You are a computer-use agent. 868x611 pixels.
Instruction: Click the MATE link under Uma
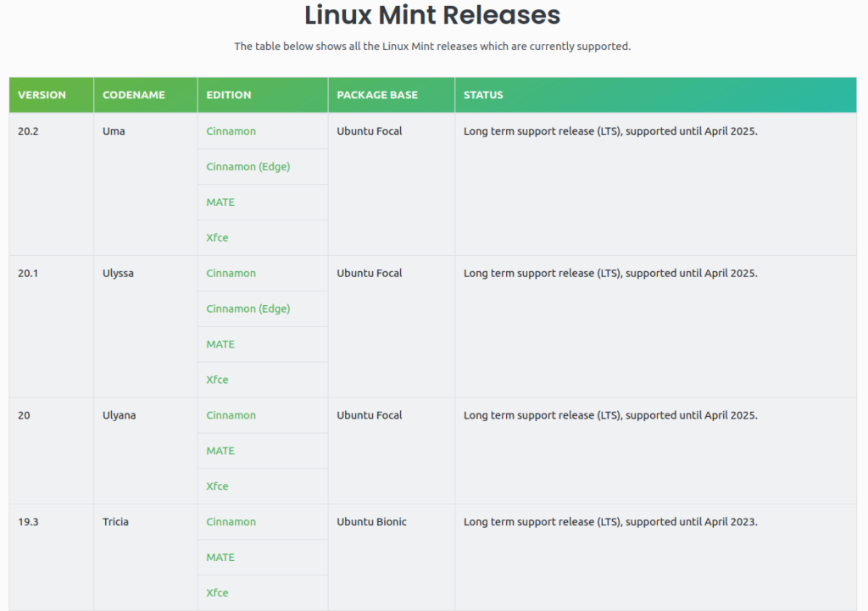pyautogui.click(x=220, y=203)
